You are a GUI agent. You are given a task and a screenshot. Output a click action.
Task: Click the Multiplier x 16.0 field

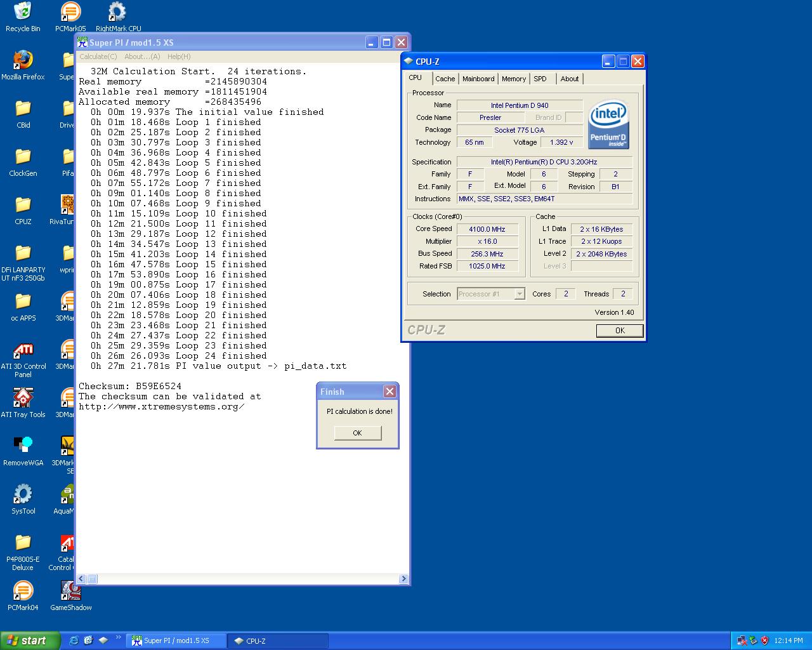pyautogui.click(x=487, y=241)
